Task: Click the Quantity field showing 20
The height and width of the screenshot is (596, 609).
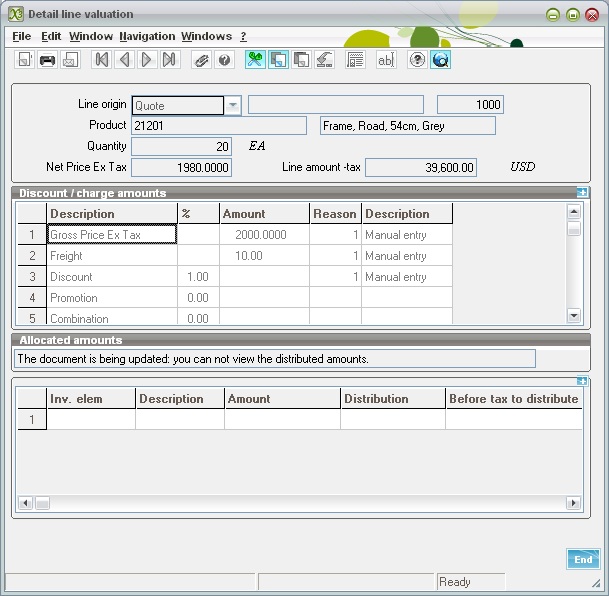Action: (x=182, y=146)
